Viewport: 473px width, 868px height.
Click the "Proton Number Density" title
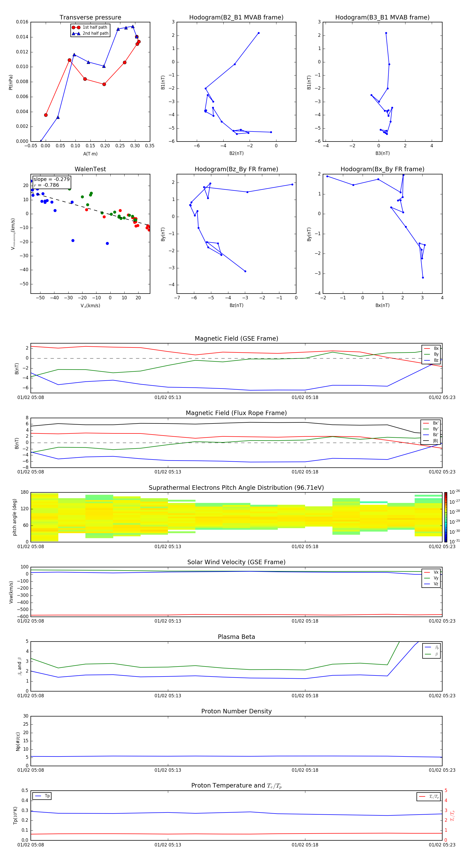click(236, 711)
